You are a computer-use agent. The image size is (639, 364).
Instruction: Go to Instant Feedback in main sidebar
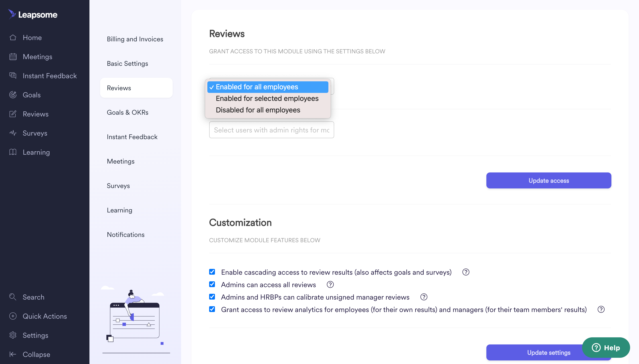point(50,76)
